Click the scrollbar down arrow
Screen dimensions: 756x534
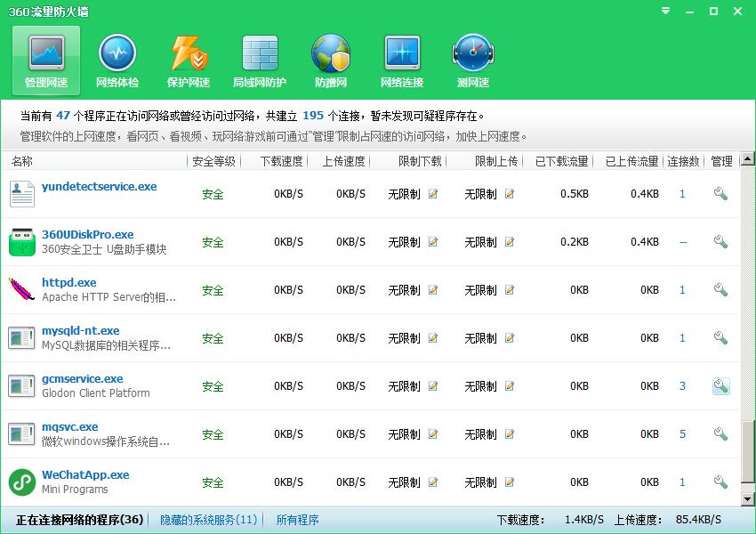pos(747,500)
